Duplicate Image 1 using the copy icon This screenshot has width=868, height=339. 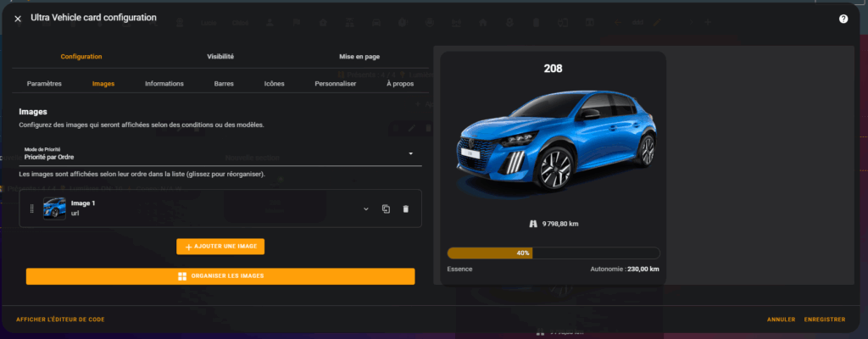(386, 208)
